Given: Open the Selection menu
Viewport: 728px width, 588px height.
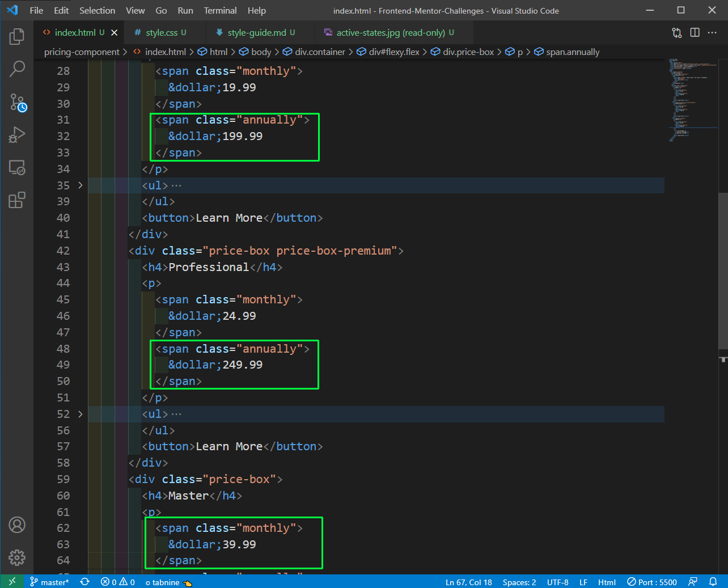Looking at the screenshot, I should click(x=97, y=10).
